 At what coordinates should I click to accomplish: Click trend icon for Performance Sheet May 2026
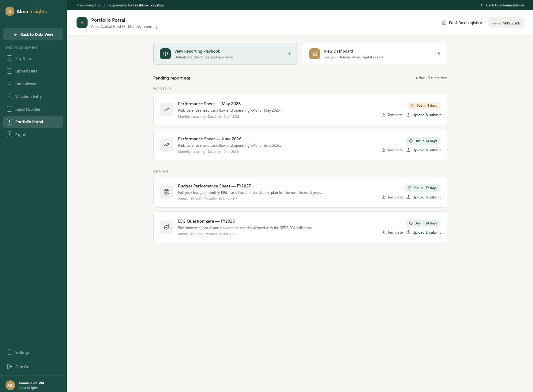[167, 109]
